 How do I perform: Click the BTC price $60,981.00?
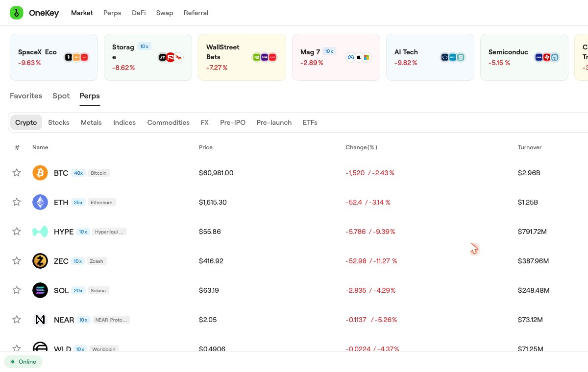point(216,173)
